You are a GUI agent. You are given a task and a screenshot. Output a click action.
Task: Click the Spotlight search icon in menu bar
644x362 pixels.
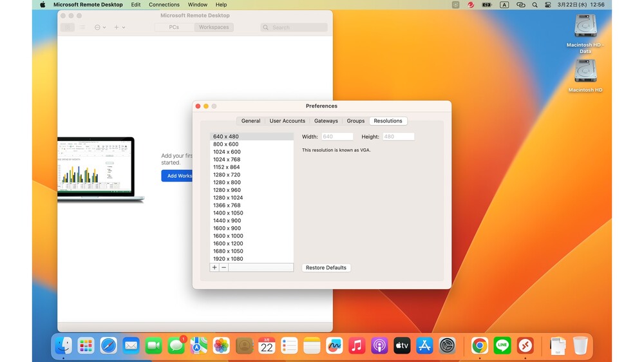tap(535, 5)
